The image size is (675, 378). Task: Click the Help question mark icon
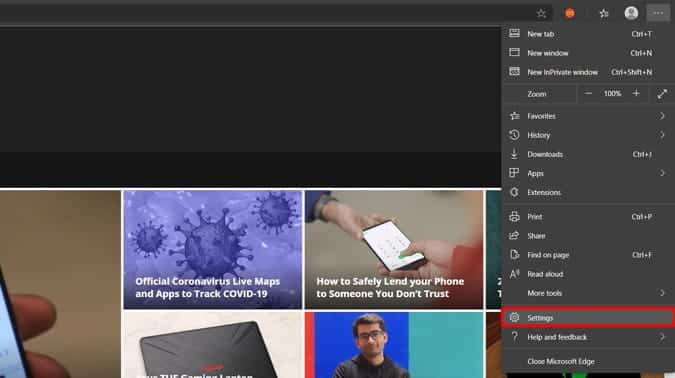coord(514,337)
